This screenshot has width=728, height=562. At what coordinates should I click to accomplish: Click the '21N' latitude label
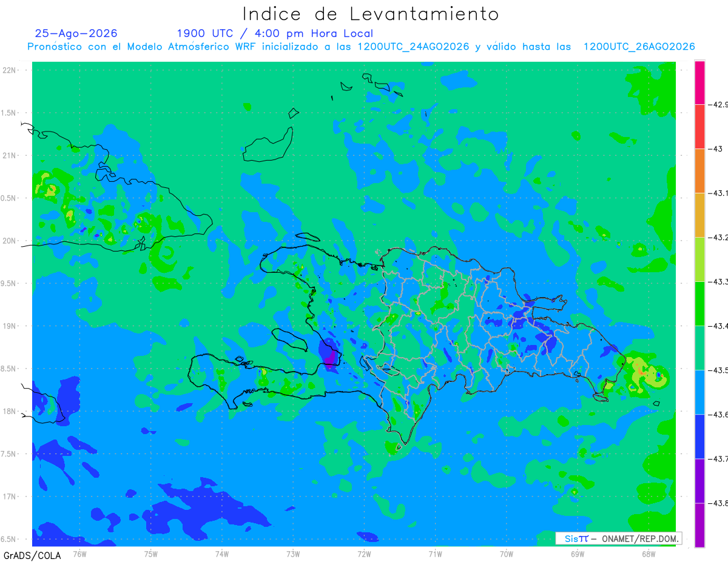point(10,155)
